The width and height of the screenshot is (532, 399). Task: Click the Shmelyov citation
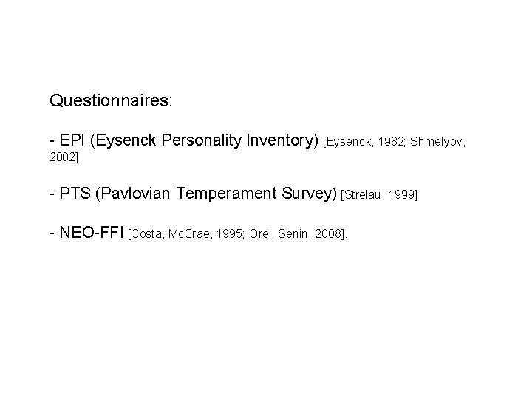(438, 142)
